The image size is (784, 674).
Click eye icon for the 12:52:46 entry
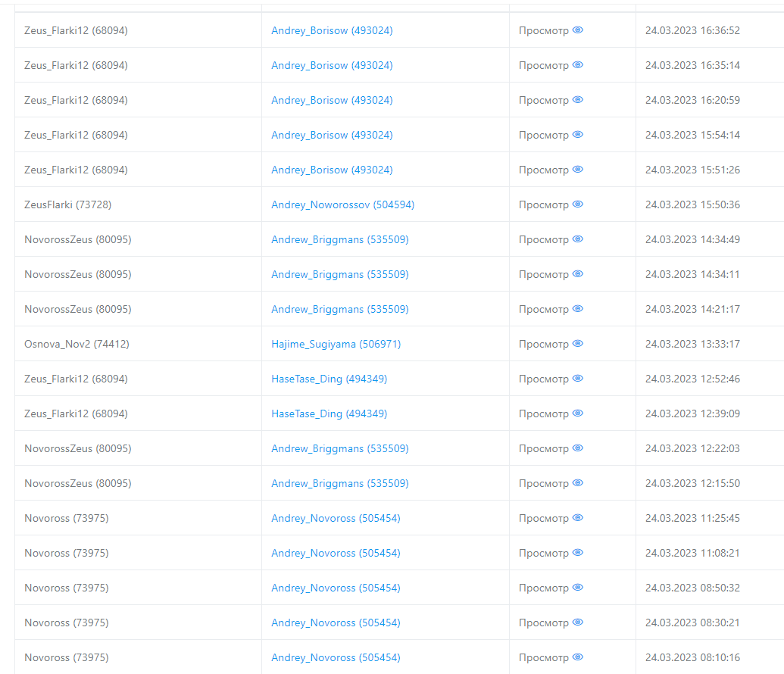click(x=578, y=379)
